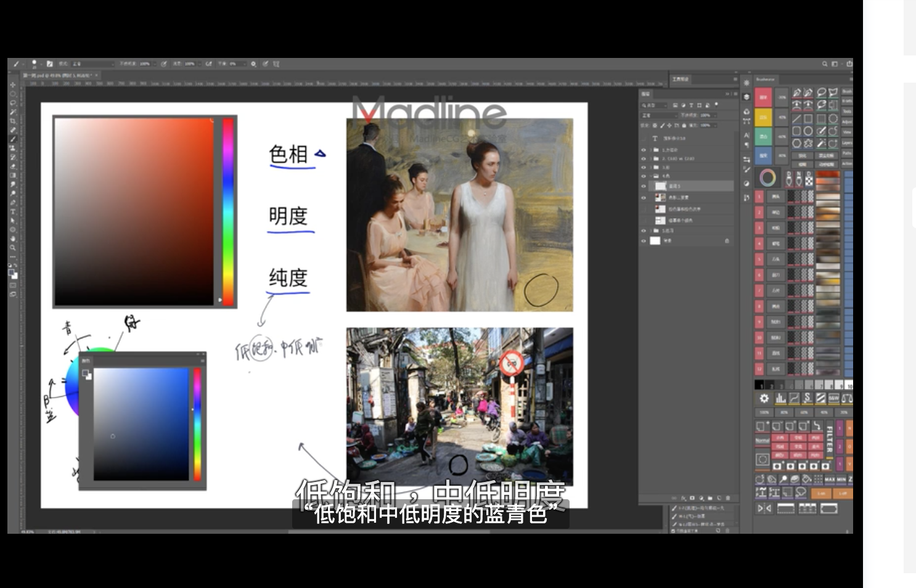Toggle the layer filter switch in Layers panel
Viewport: 916px width, 588px height.
716,105
